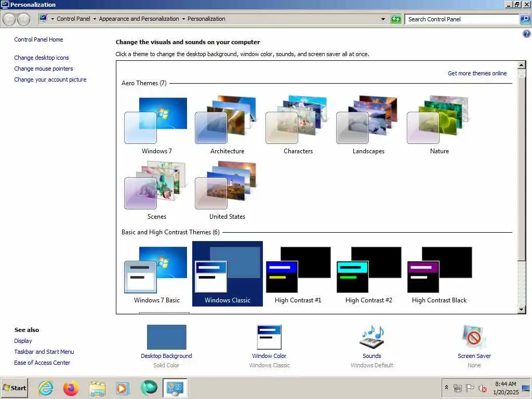Image resolution: width=532 pixels, height=399 pixels.
Task: Apply the Nature theme
Action: click(x=439, y=125)
